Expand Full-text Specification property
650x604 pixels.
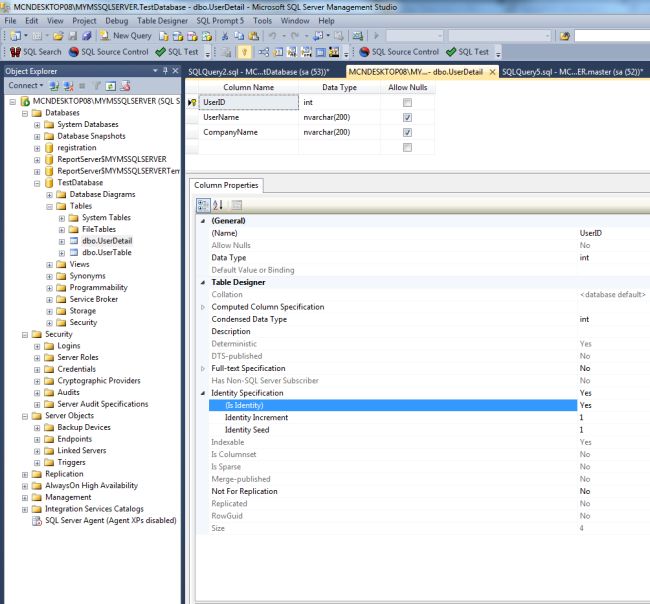(203, 369)
